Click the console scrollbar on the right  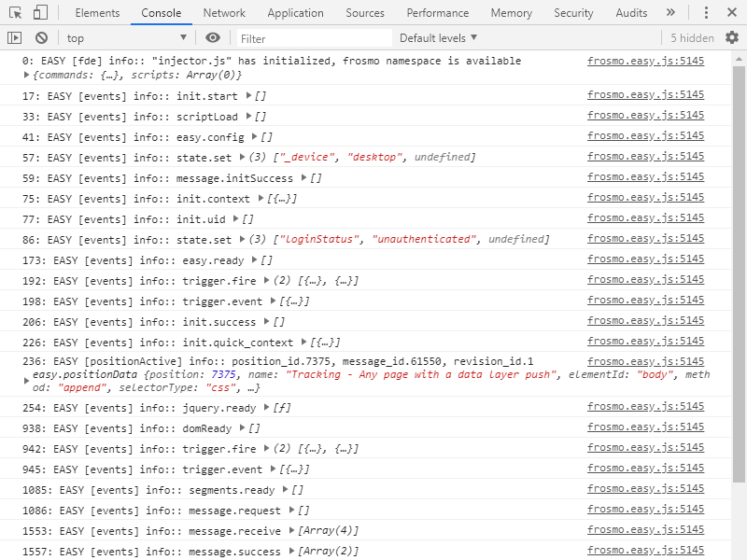[742, 280]
